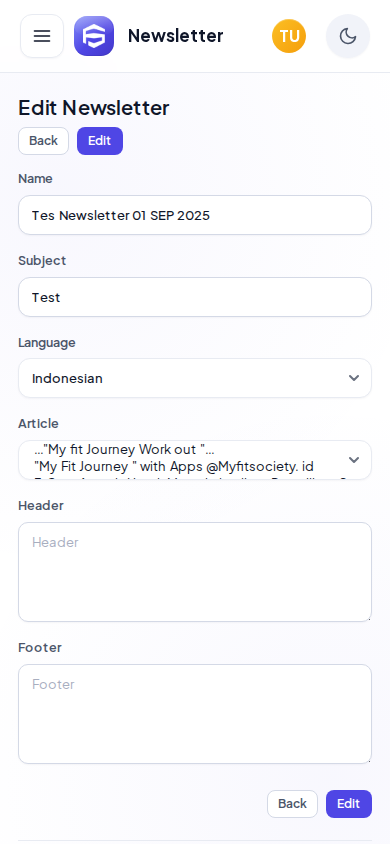Click the Header textarea resize handle
Screen dimensions: 390x844
(x=368, y=618)
